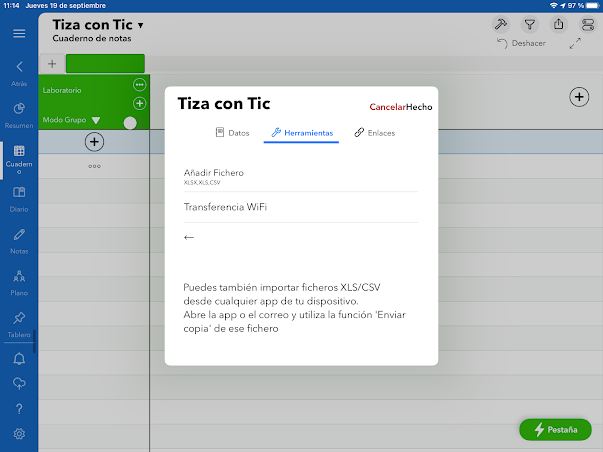Open the filter funnel icon
This screenshot has width=603, height=452.
point(530,25)
